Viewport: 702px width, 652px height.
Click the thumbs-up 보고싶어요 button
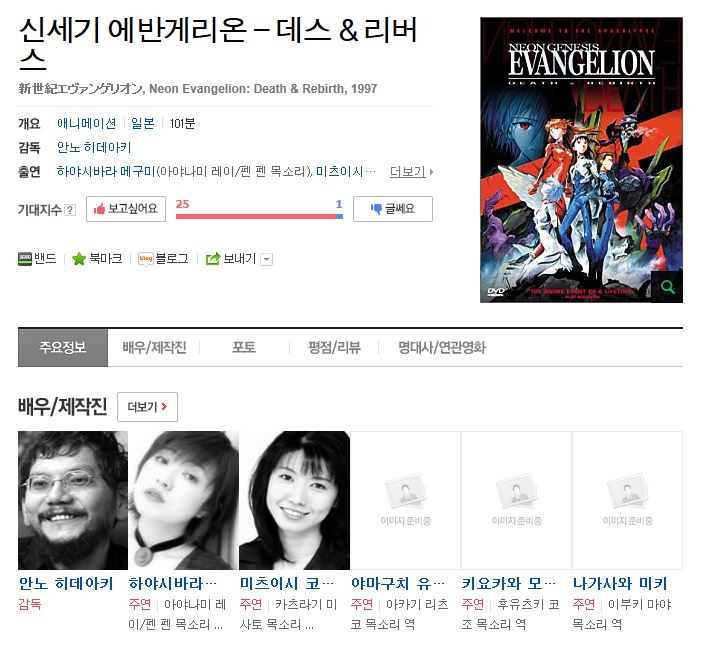pyautogui.click(x=126, y=209)
